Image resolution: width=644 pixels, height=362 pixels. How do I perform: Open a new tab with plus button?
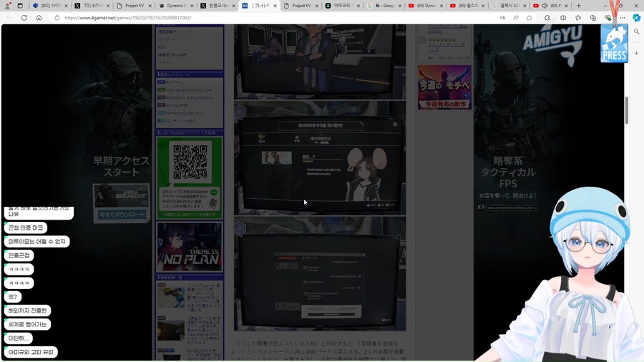[x=579, y=6]
